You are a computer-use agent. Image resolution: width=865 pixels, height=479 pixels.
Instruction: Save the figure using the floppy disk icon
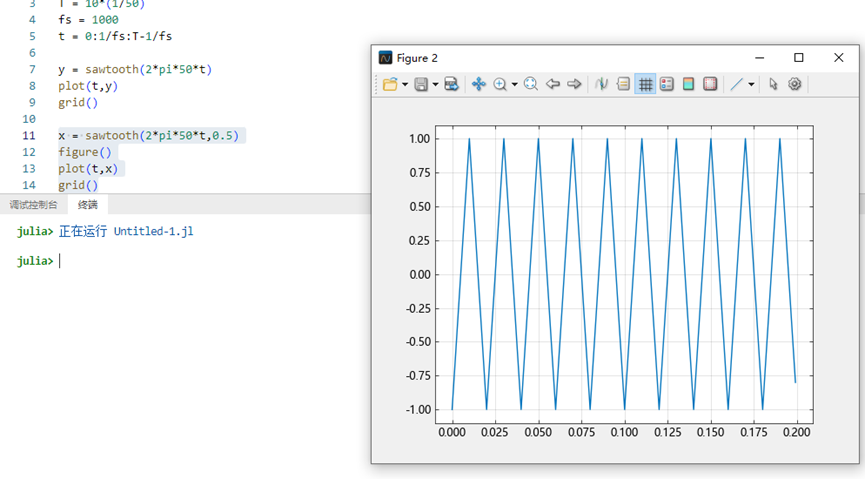(421, 84)
